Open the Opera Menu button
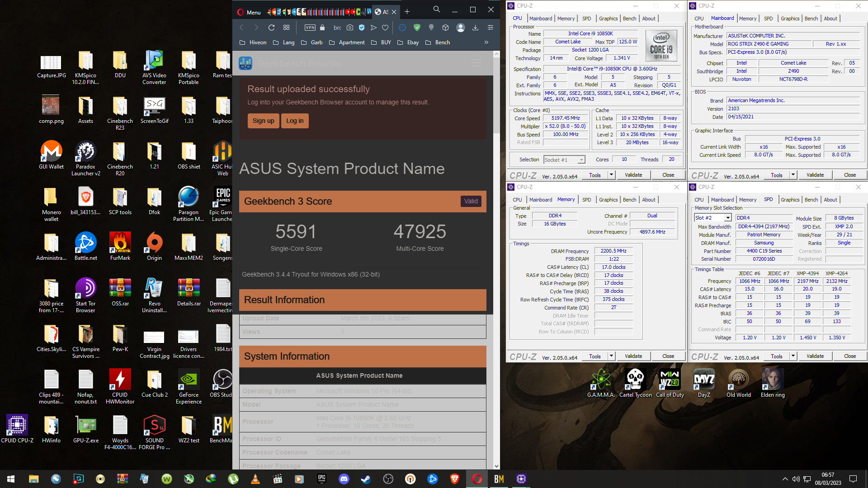 (249, 12)
